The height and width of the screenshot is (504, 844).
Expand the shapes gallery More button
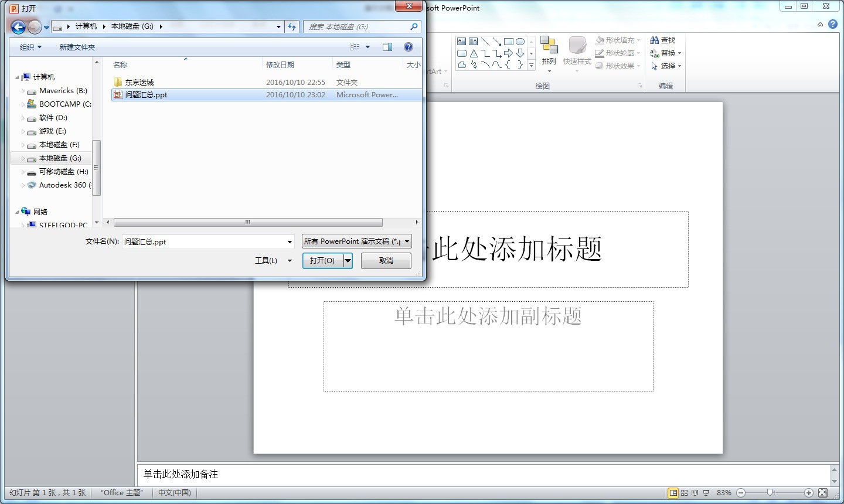531,66
